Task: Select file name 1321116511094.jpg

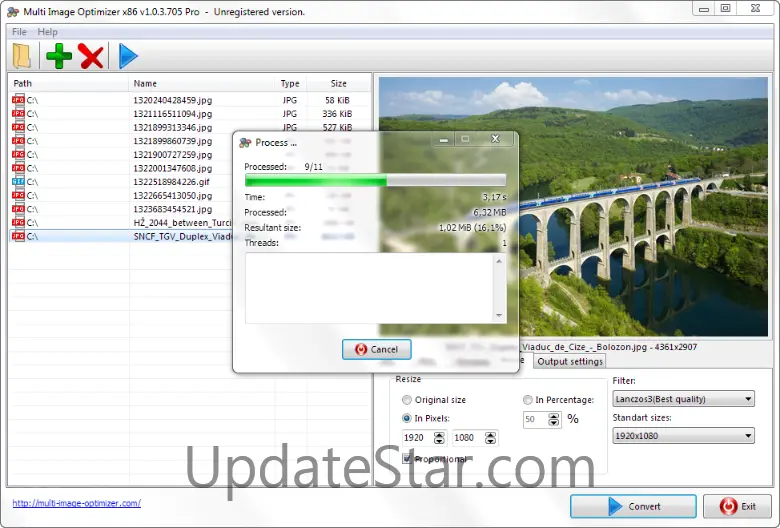Action: pyautogui.click(x=173, y=113)
